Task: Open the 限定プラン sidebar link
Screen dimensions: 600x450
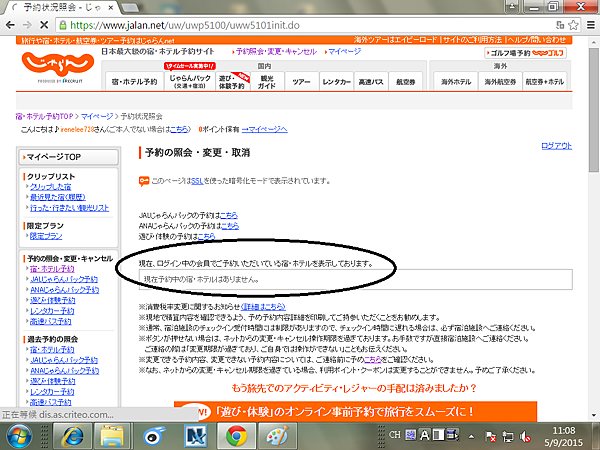Action: 46,236
